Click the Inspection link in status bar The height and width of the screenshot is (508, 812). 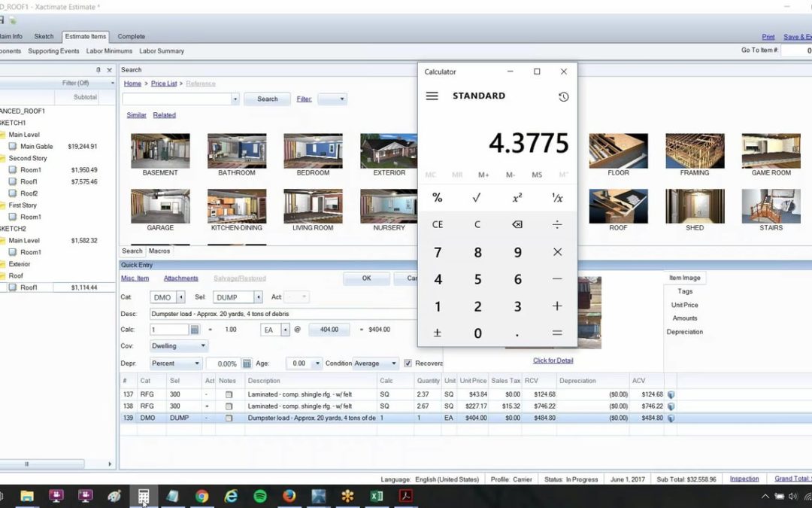click(744, 479)
